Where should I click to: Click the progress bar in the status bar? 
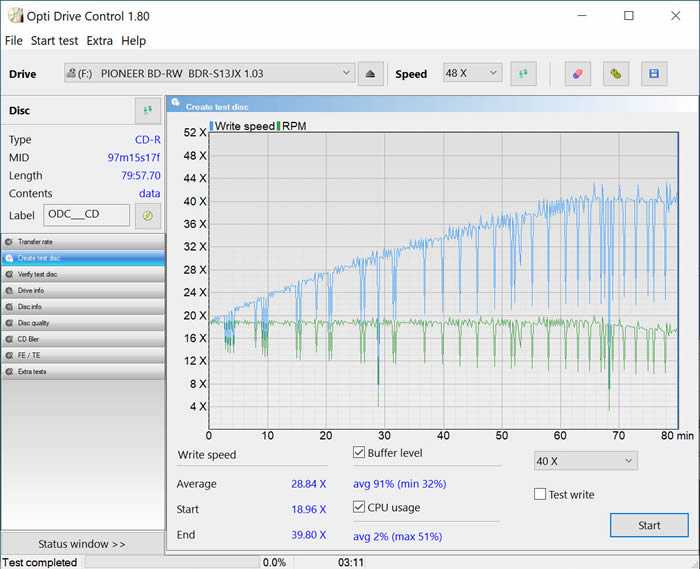coord(170,562)
